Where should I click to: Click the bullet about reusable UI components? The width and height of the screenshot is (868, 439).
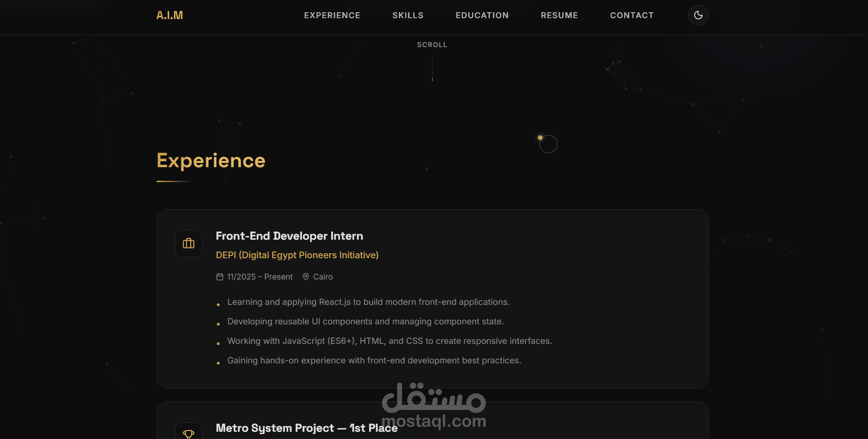tap(366, 322)
